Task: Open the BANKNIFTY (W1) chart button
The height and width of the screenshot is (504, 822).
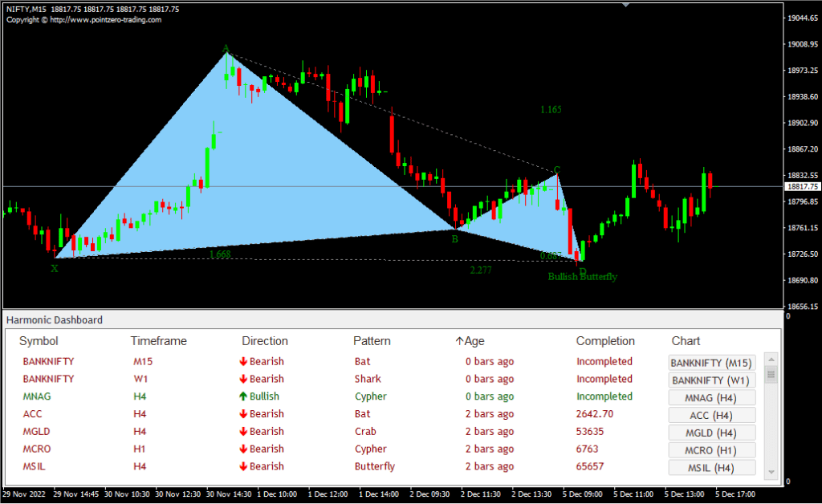Action: [x=711, y=380]
